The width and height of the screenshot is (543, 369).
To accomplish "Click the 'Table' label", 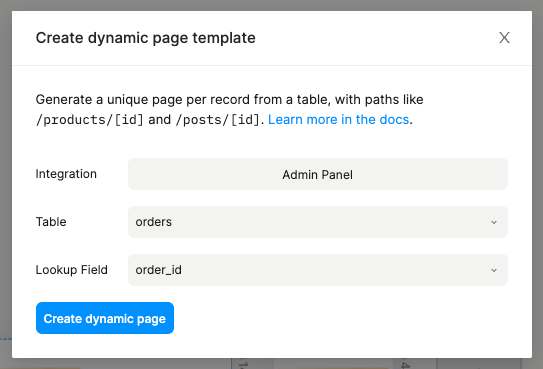I will tap(51, 222).
